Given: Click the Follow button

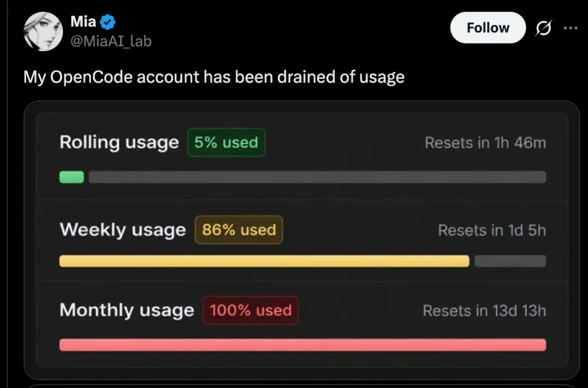Looking at the screenshot, I should (x=488, y=28).
